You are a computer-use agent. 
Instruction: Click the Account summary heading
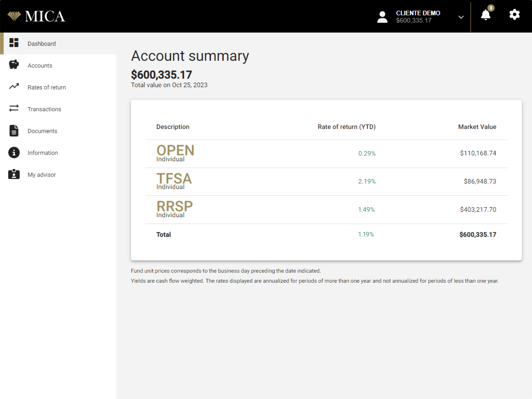point(190,56)
